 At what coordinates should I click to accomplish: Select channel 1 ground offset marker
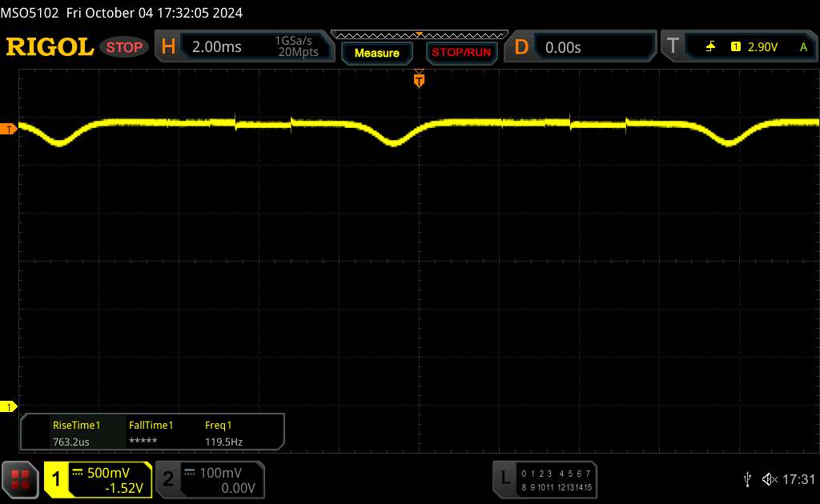click(x=8, y=406)
